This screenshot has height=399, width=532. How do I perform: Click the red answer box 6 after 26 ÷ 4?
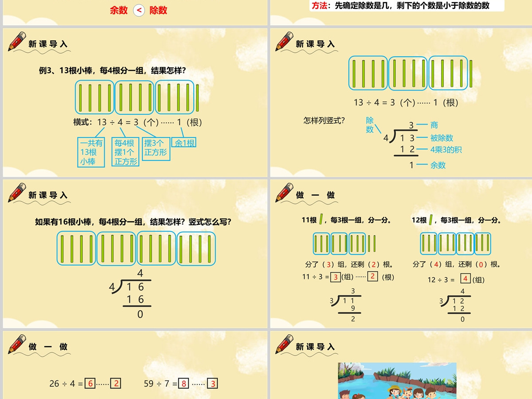pos(90,383)
